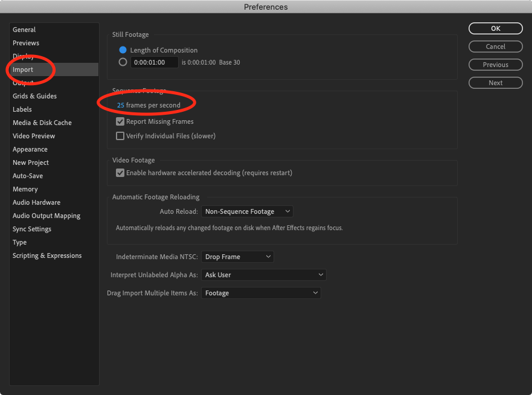Confirm preferences with OK button

pyautogui.click(x=495, y=28)
